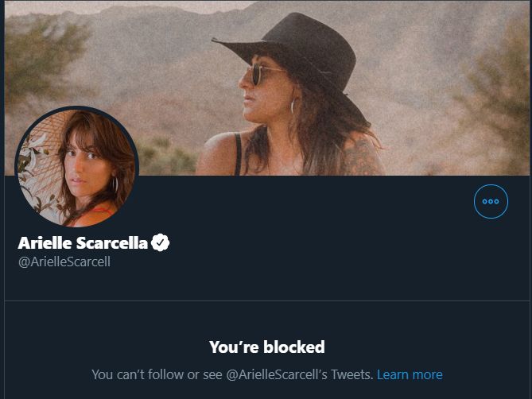
Task: Select the display name Arielle Scarcella
Action: 83,243
